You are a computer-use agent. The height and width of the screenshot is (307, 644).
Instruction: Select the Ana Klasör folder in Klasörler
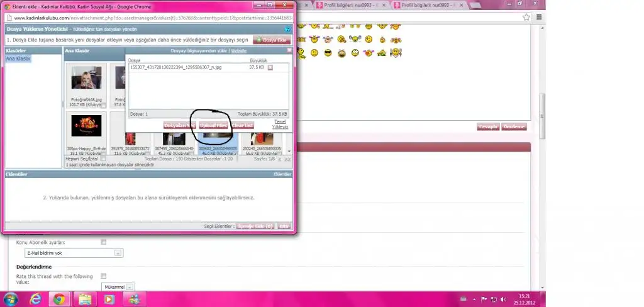[x=18, y=59]
